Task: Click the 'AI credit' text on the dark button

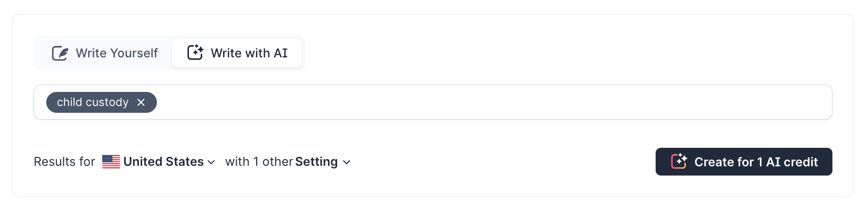Action: point(792,162)
